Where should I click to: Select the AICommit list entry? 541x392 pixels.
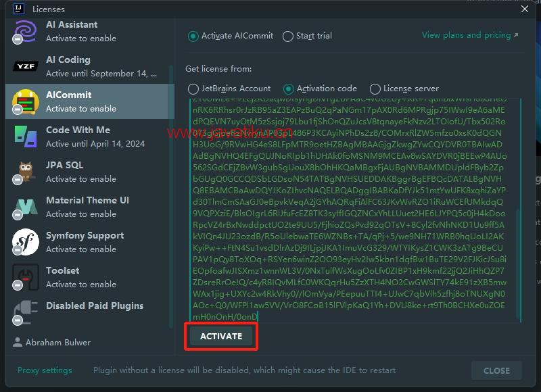[90, 101]
